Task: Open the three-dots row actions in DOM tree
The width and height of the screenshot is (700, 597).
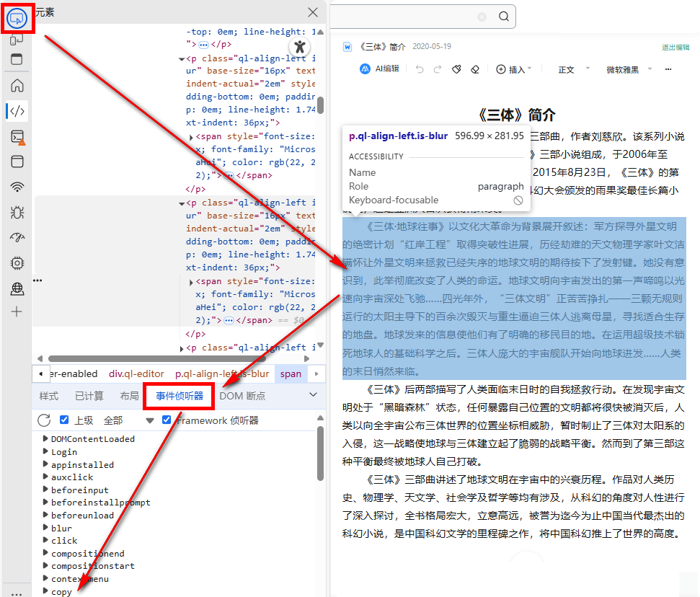Action: tap(37, 280)
